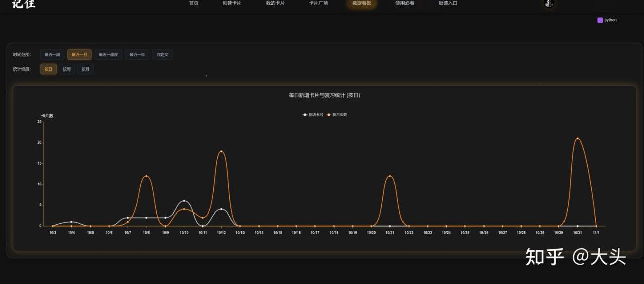The width and height of the screenshot is (644, 284).
Task: Choose the 最近一季度 time range
Action: (108, 55)
